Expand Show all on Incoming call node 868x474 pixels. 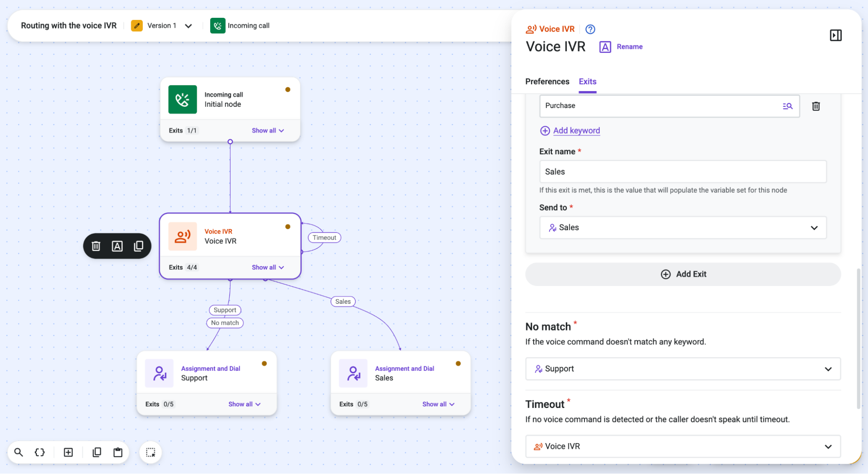[x=268, y=130]
